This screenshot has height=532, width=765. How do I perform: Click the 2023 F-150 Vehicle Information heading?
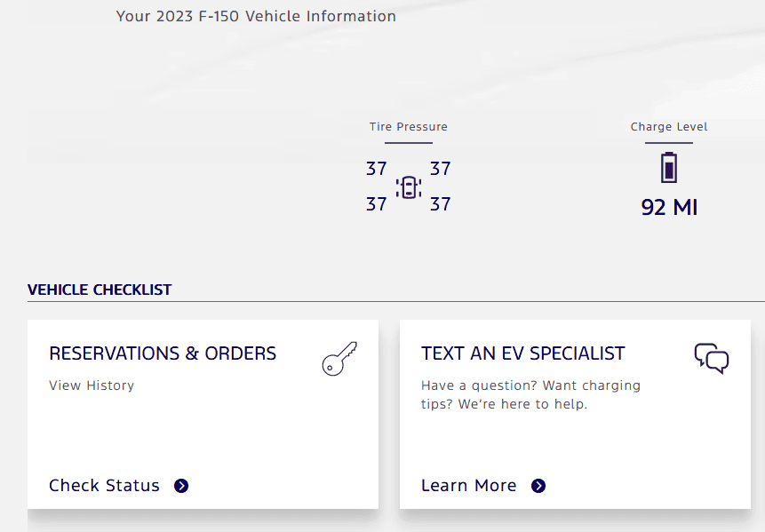pyautogui.click(x=256, y=16)
